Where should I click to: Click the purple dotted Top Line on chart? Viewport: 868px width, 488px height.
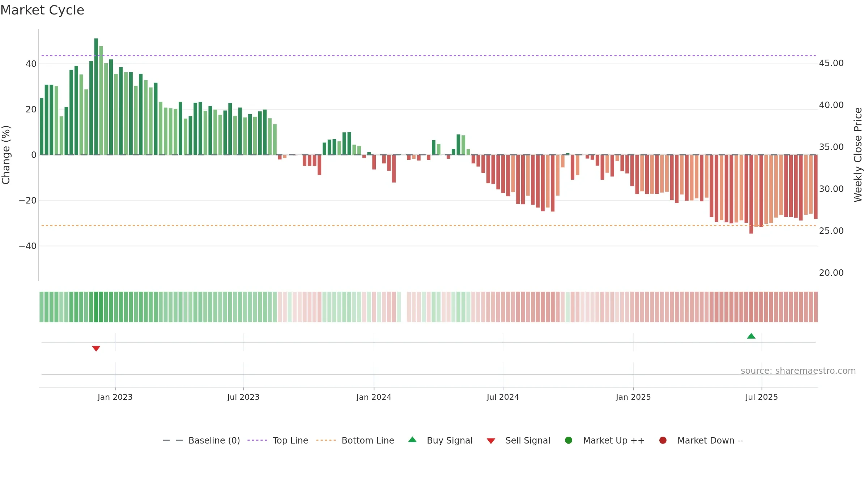point(429,55)
